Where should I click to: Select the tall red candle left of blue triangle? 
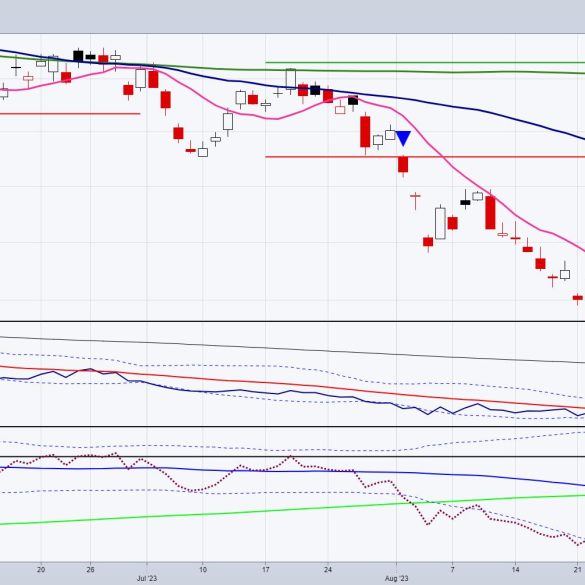(365, 132)
